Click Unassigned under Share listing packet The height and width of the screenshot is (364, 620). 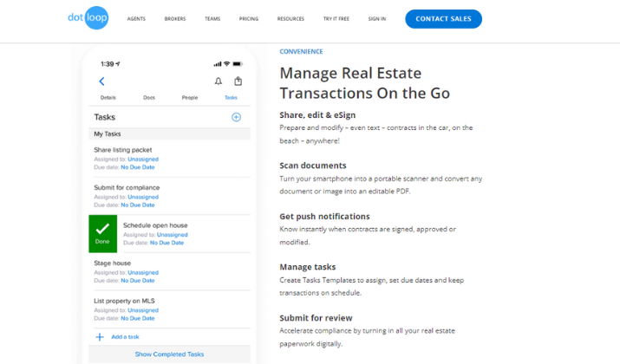pyautogui.click(x=143, y=159)
